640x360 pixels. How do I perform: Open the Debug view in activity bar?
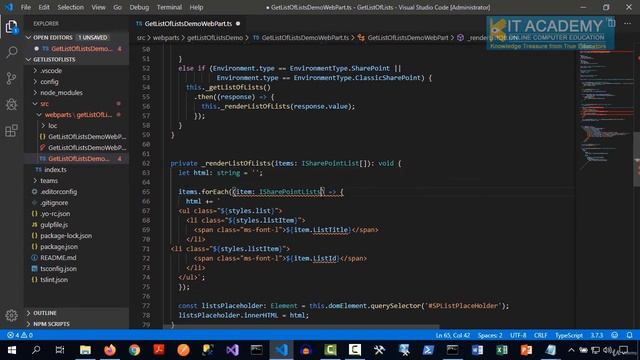click(x=11, y=104)
